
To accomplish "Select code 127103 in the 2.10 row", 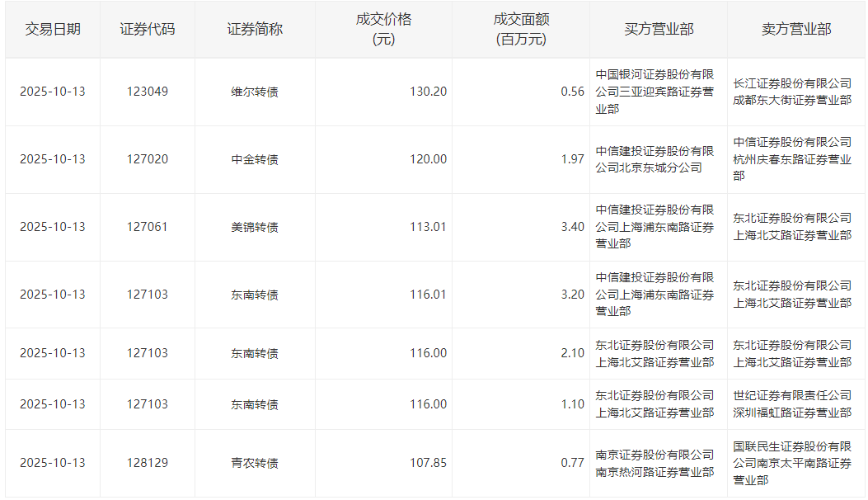I will (x=148, y=353).
